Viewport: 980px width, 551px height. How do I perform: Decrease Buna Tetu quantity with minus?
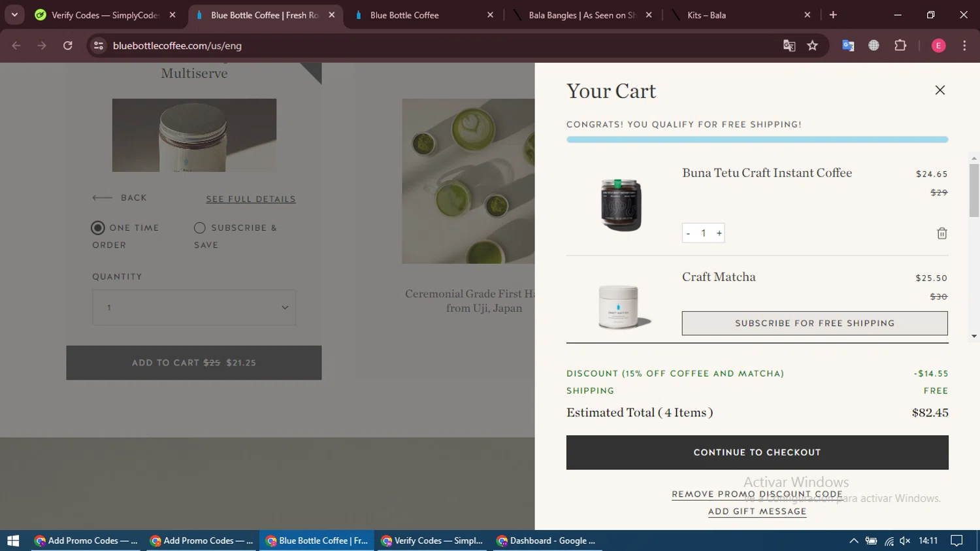coord(688,233)
